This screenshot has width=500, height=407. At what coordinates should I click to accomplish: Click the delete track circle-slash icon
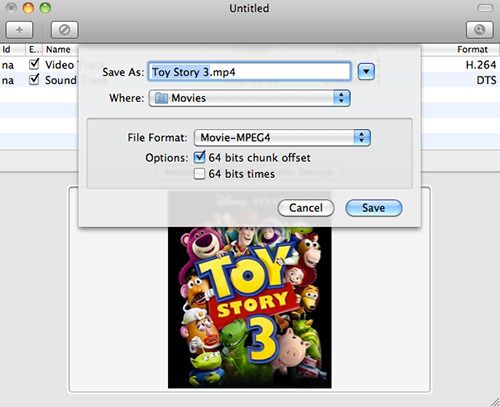[64, 30]
